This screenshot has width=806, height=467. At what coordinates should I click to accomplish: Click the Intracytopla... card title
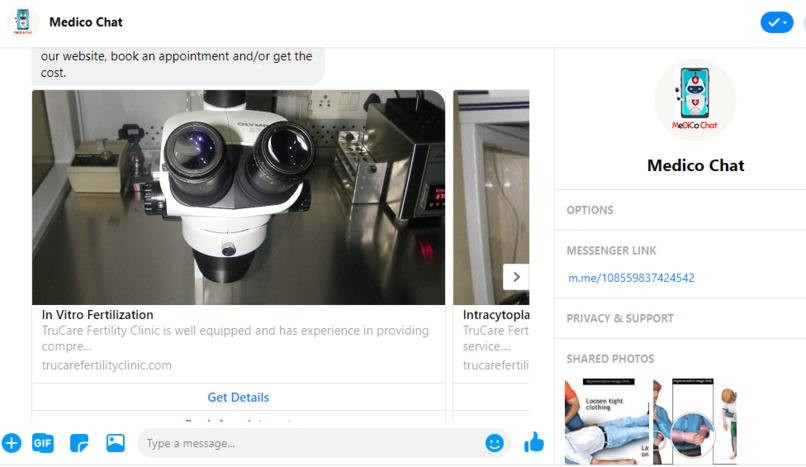(x=496, y=314)
